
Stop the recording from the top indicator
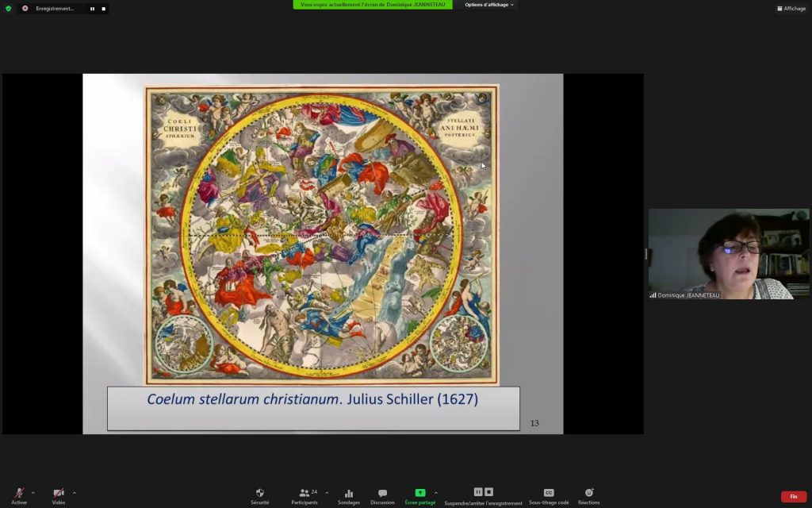(x=104, y=9)
